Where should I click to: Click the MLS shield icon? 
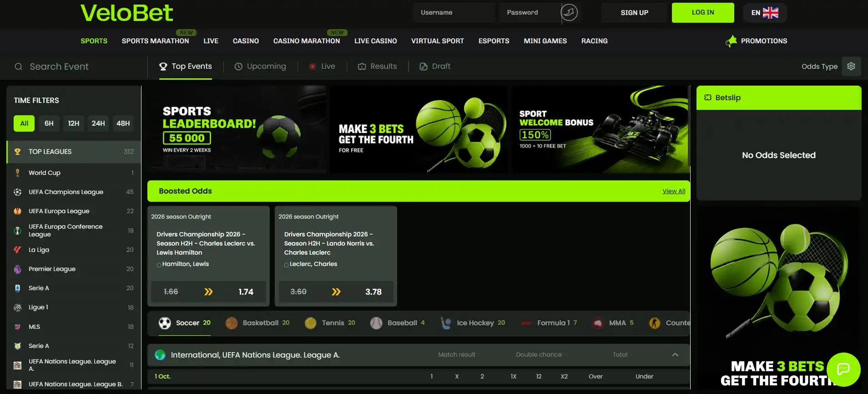pos(18,327)
